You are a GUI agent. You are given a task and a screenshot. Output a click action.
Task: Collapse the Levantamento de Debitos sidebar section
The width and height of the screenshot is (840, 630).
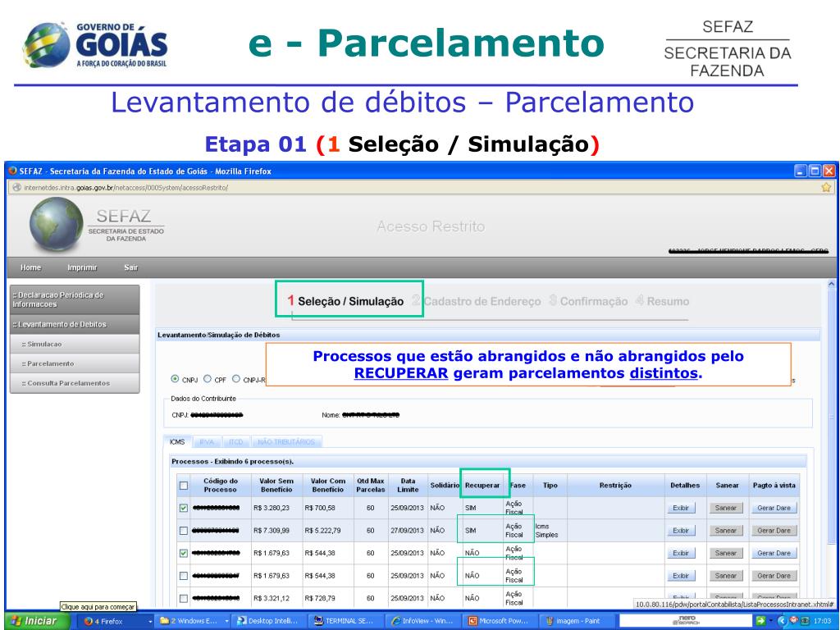click(x=75, y=324)
